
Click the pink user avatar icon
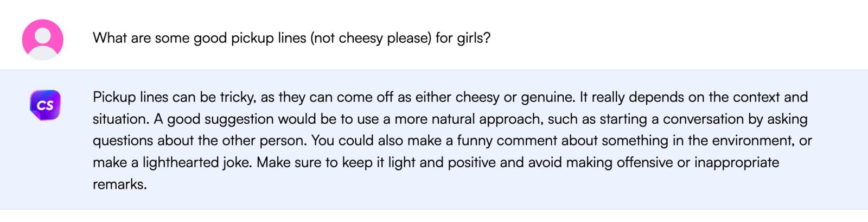[x=42, y=39]
